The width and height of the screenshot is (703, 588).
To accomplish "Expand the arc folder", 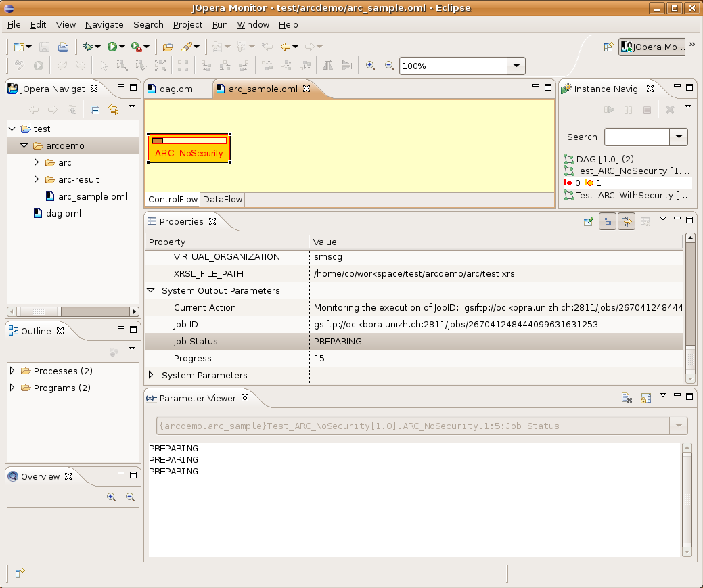I will click(37, 162).
